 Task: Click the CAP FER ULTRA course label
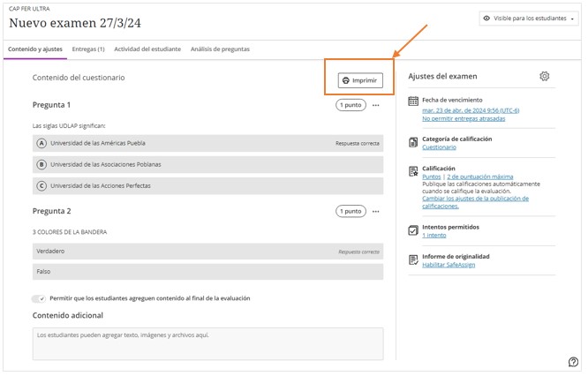point(29,9)
